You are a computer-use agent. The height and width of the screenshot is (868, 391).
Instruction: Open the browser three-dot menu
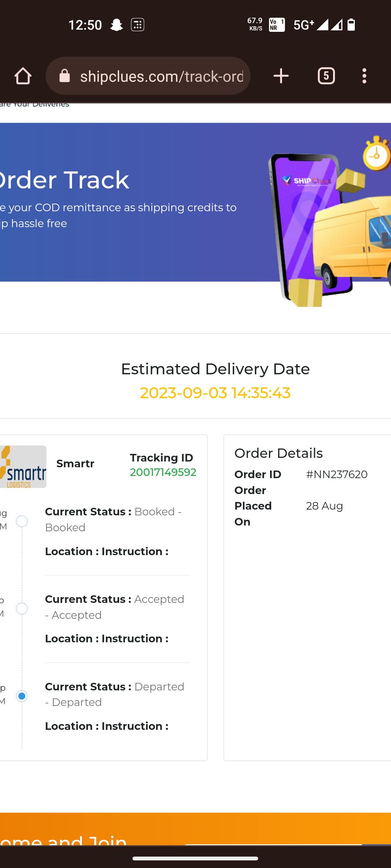tap(364, 76)
